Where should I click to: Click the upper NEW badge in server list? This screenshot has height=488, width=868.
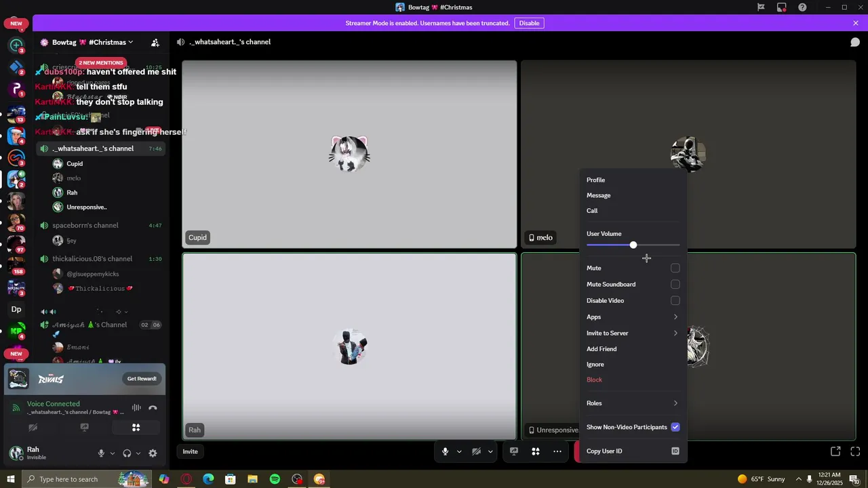pyautogui.click(x=16, y=23)
